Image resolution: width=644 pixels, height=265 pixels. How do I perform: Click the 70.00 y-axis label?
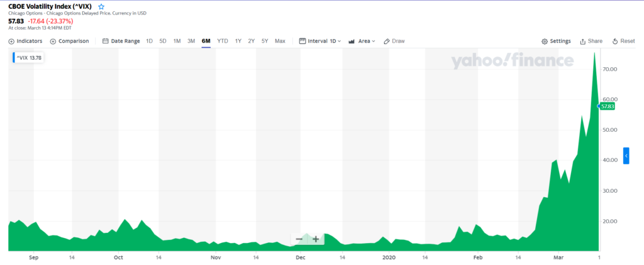[x=610, y=69]
